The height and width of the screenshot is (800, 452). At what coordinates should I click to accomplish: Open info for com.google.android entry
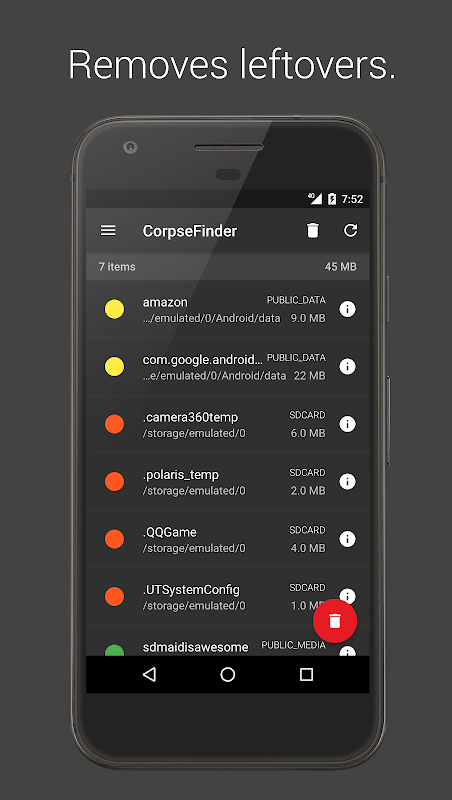[x=347, y=366]
